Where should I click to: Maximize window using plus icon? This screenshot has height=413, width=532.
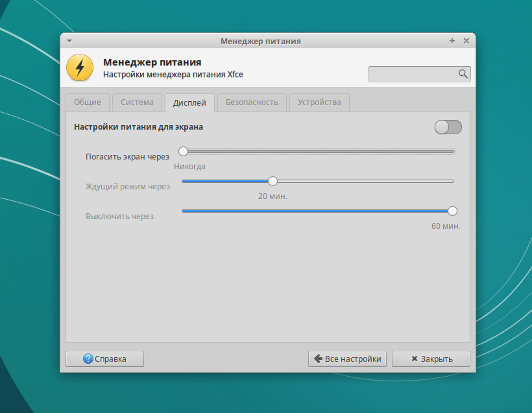click(452, 41)
